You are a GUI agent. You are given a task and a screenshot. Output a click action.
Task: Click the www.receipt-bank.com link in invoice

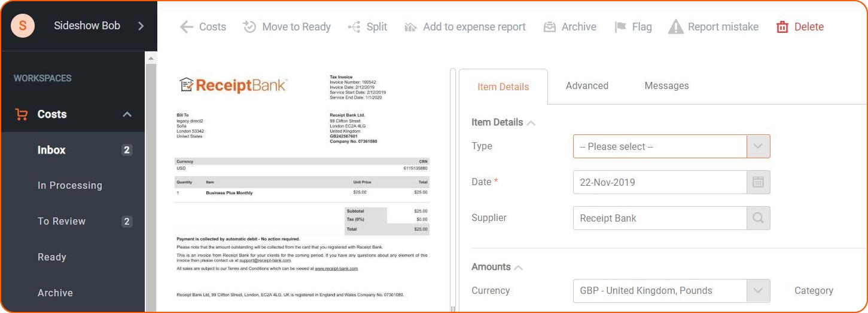point(336,269)
